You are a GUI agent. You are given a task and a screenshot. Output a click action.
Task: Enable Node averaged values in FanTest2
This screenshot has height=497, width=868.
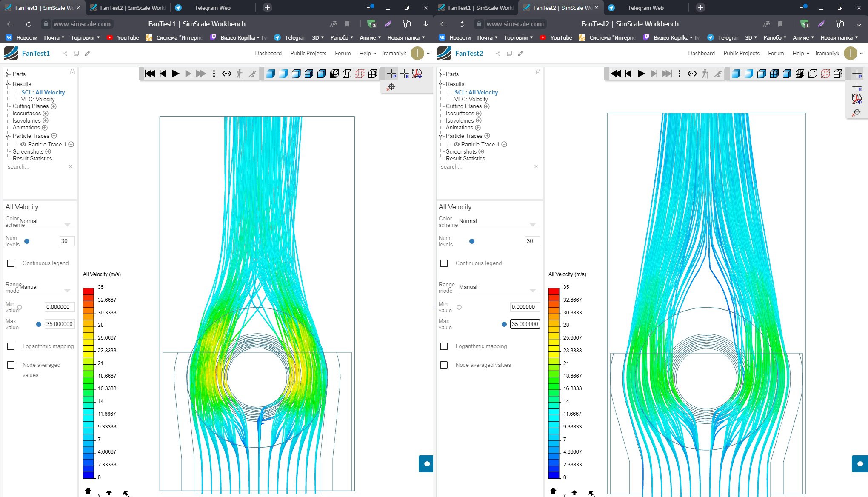(444, 365)
